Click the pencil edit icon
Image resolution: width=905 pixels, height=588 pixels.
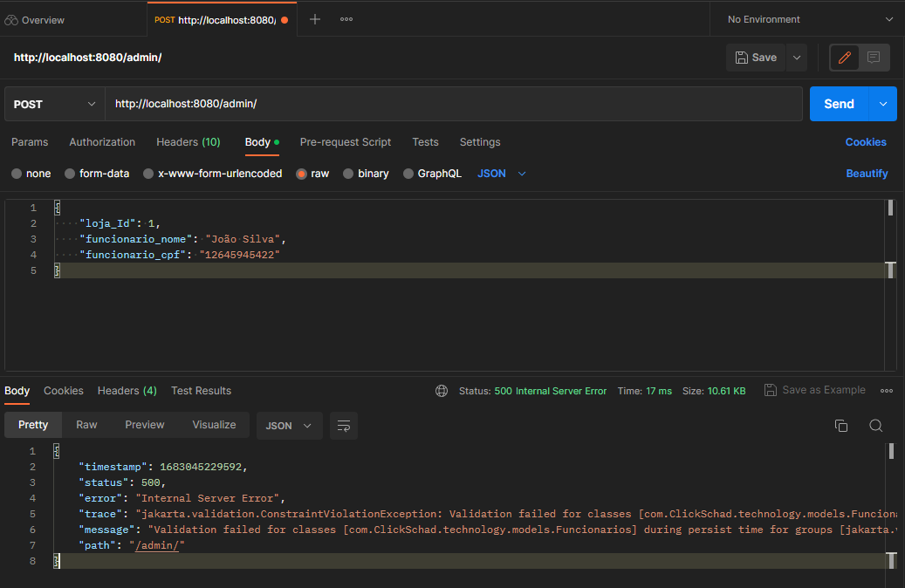pyautogui.click(x=844, y=58)
